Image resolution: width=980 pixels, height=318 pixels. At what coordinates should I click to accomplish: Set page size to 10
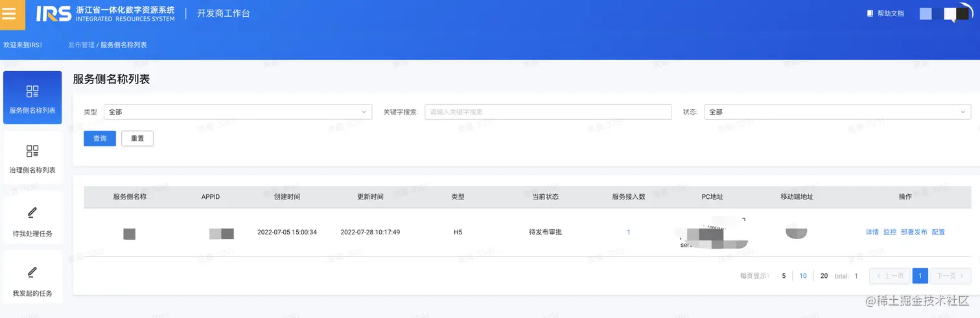coord(803,276)
